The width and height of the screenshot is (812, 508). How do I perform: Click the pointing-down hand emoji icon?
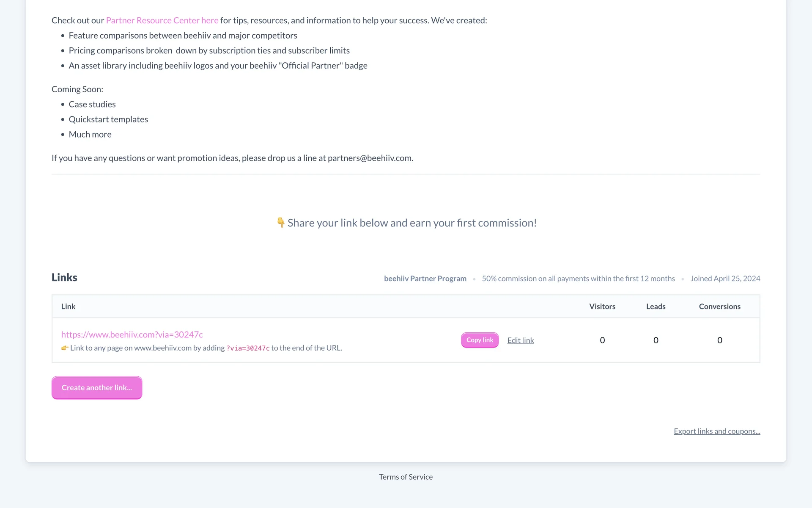pyautogui.click(x=281, y=223)
